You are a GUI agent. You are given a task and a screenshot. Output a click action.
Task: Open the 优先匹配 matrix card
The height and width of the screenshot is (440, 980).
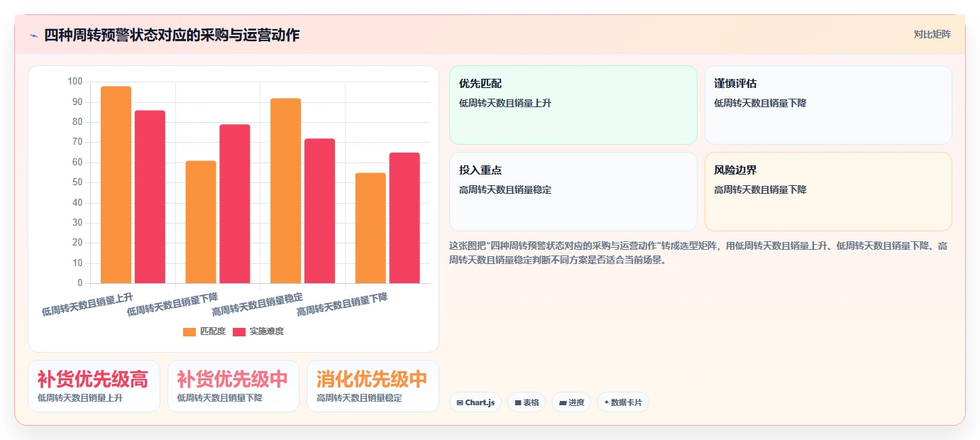coord(573,105)
